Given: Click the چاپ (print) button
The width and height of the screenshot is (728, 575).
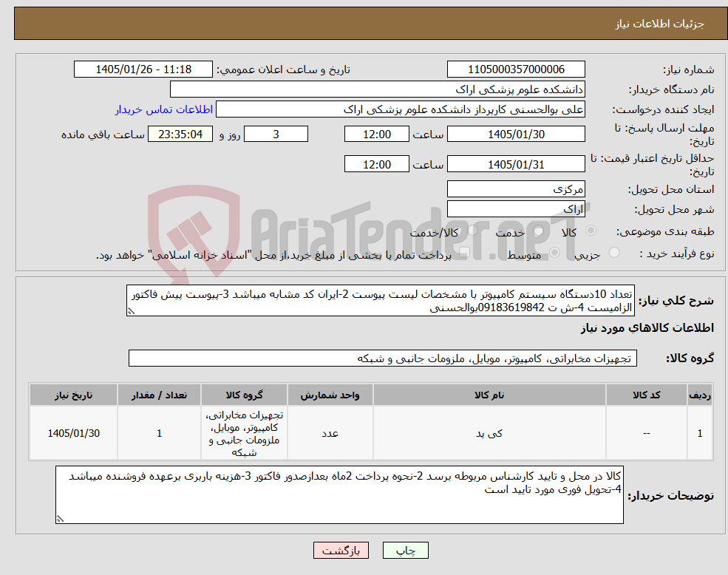Looking at the screenshot, I should 405,551.
